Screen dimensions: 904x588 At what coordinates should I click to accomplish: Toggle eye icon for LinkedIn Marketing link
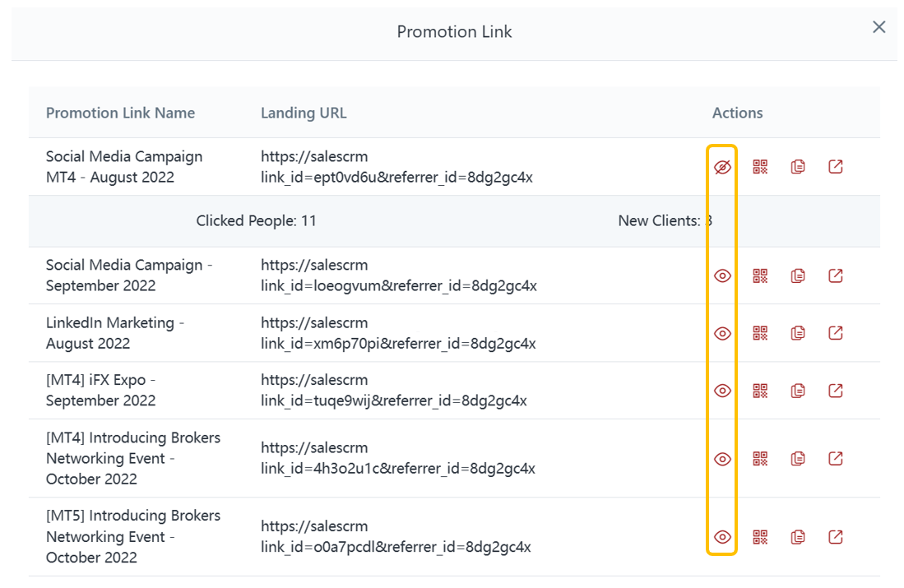[x=722, y=333]
